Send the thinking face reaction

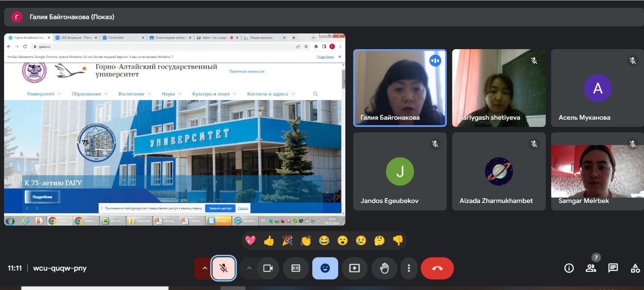coord(379,241)
